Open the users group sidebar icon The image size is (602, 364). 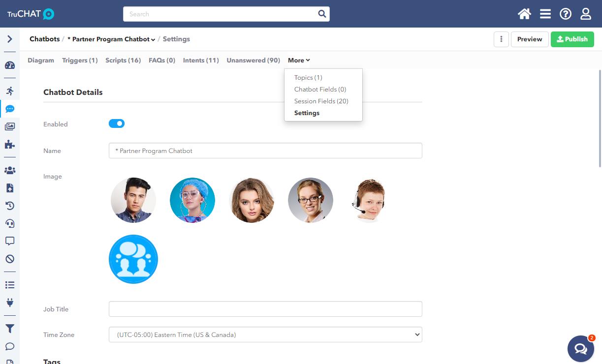click(x=10, y=170)
